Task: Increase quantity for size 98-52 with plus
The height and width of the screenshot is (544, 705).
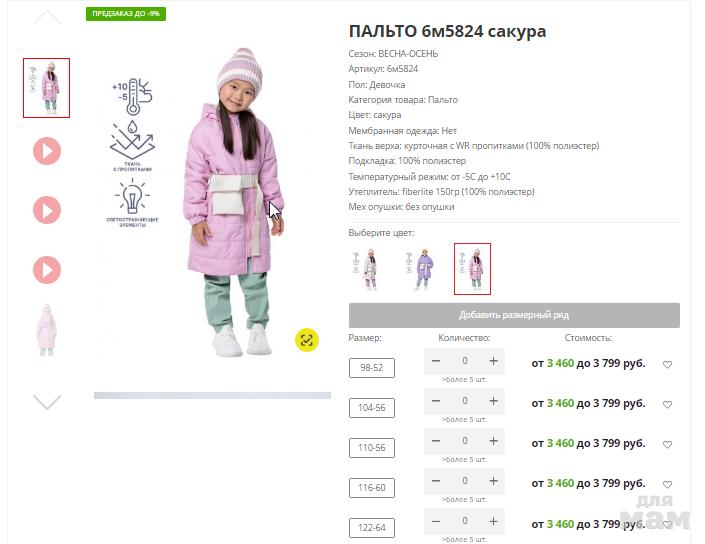Action: [493, 361]
